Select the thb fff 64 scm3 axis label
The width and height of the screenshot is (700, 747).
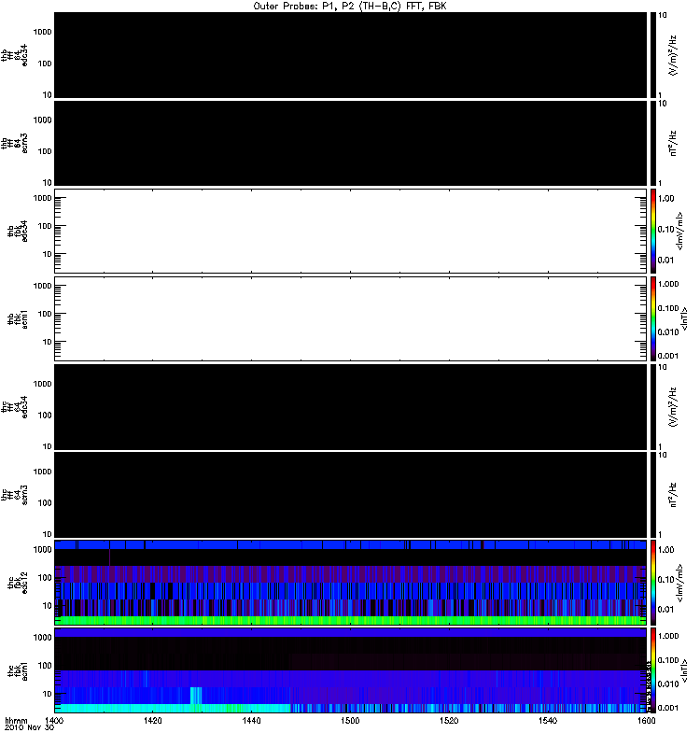click(14, 143)
